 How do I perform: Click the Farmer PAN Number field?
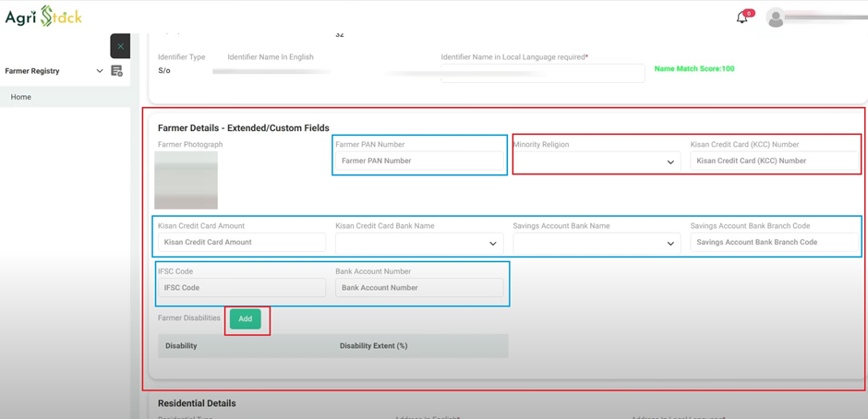tap(419, 162)
